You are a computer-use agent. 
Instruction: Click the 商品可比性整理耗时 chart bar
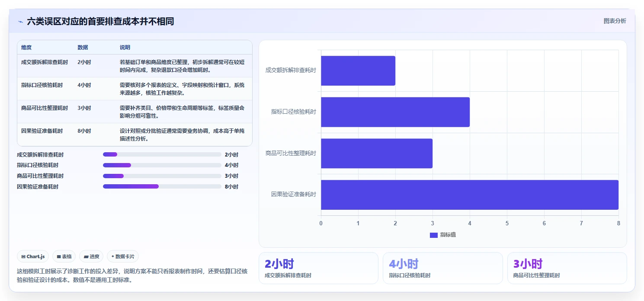(x=377, y=154)
